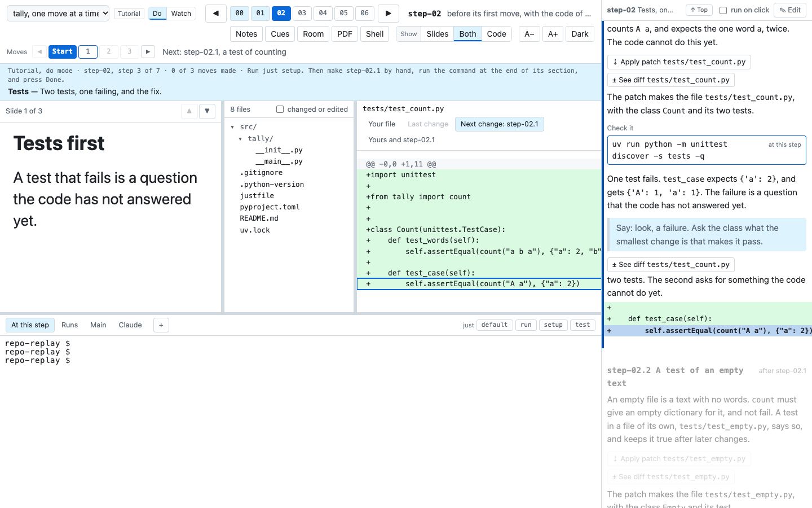
Task: Open step 00 tab
Action: (x=240, y=13)
